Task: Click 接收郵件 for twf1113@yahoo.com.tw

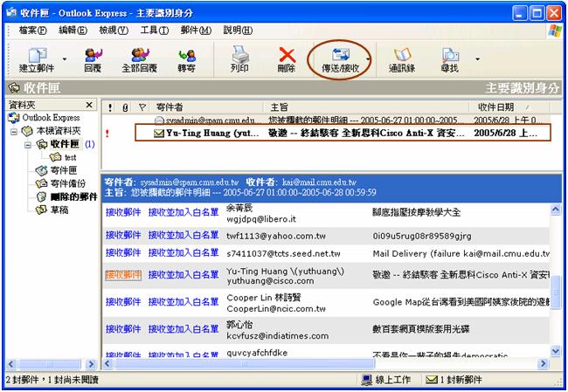Action: [123, 235]
